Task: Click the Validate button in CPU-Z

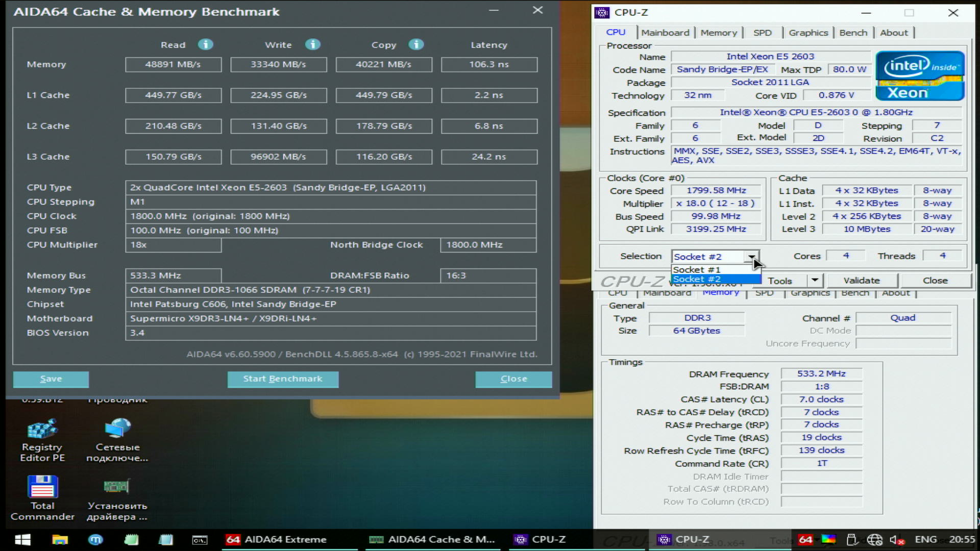Action: 862,280
